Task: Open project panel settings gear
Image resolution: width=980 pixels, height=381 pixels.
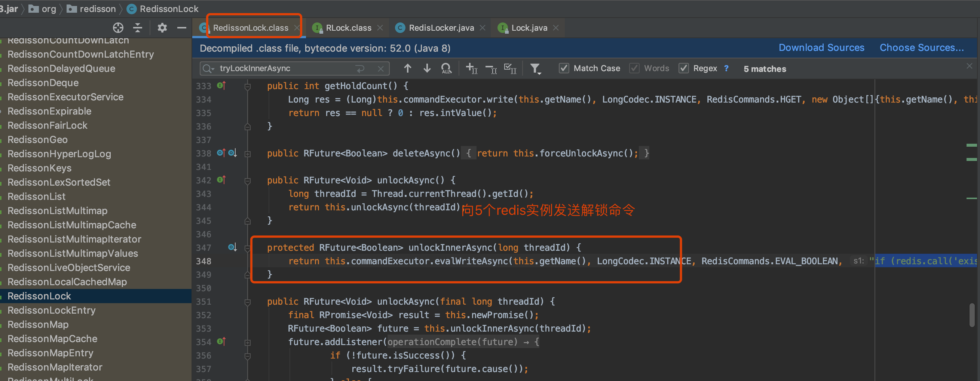Action: point(162,28)
